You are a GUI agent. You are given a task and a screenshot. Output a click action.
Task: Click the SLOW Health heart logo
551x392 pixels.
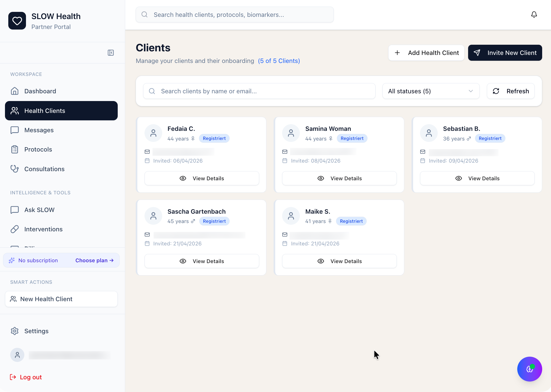tap(17, 21)
